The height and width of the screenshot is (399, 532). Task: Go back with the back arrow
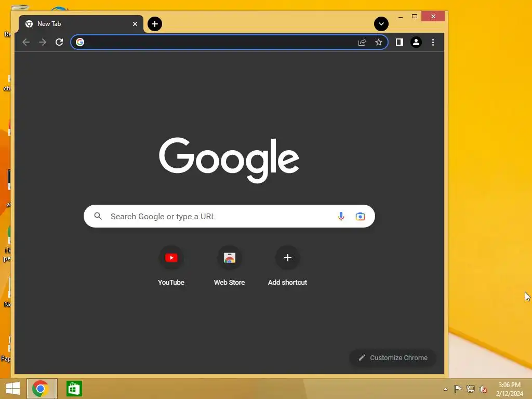(26, 42)
